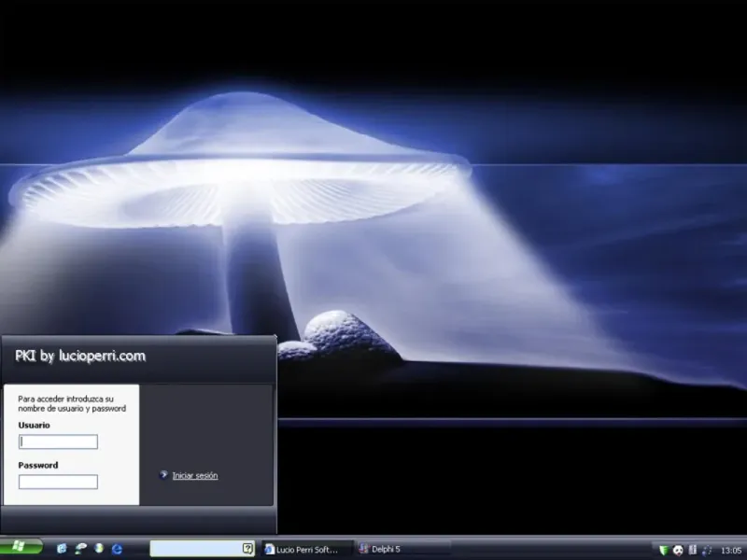Open the Windows Start button

tap(21, 547)
